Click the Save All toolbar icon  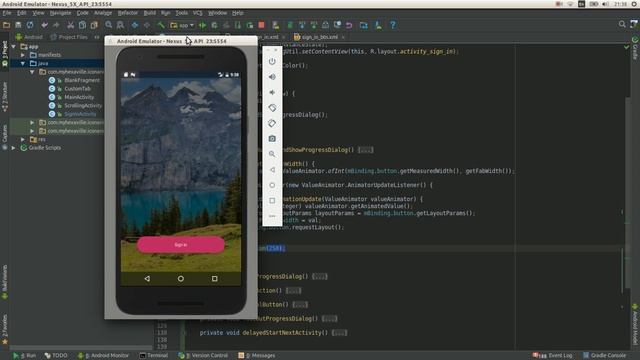click(18, 25)
